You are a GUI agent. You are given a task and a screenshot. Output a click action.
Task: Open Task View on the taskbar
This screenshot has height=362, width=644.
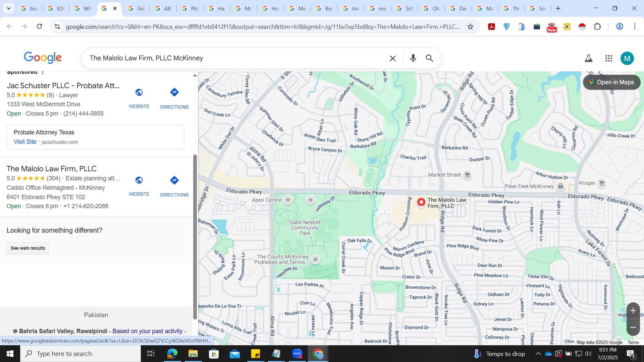click(151, 354)
